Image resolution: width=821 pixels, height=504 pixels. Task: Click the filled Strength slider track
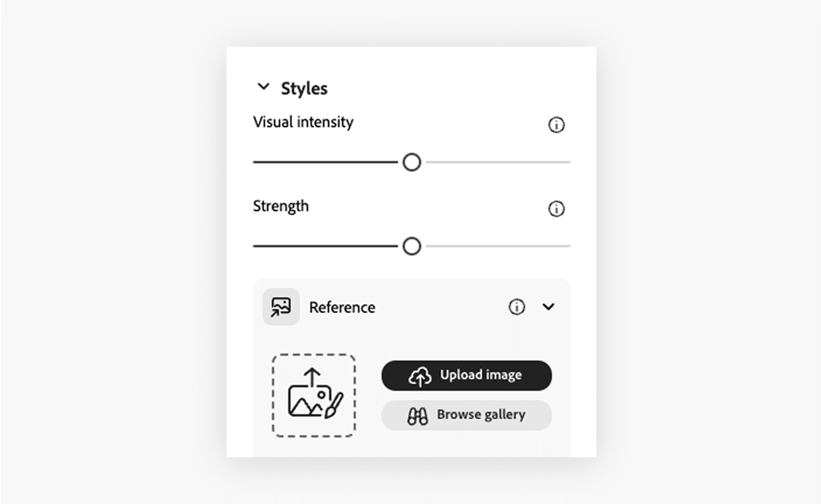tap(326, 246)
